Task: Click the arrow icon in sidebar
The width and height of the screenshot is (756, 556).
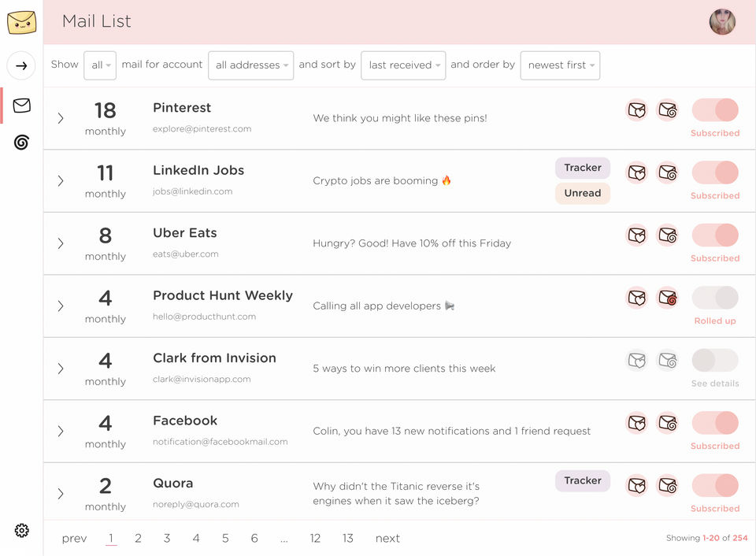Action: pyautogui.click(x=21, y=65)
